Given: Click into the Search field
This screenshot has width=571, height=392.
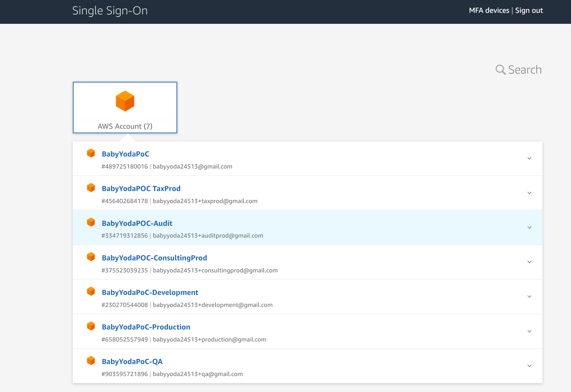Looking at the screenshot, I should 525,70.
